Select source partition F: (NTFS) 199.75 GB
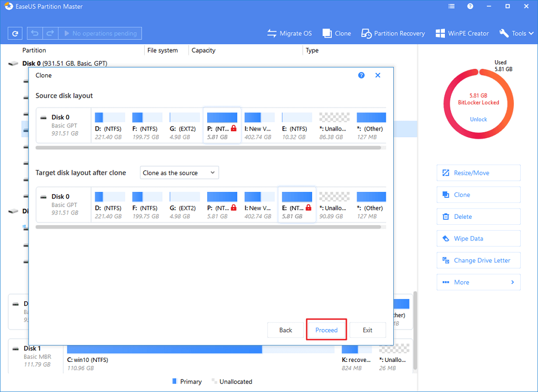 pyautogui.click(x=147, y=126)
